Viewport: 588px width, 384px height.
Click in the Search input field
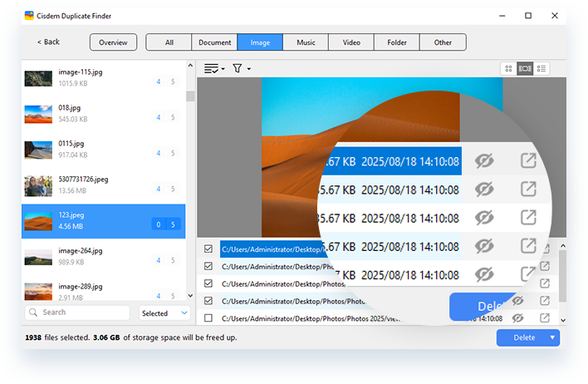tap(77, 313)
